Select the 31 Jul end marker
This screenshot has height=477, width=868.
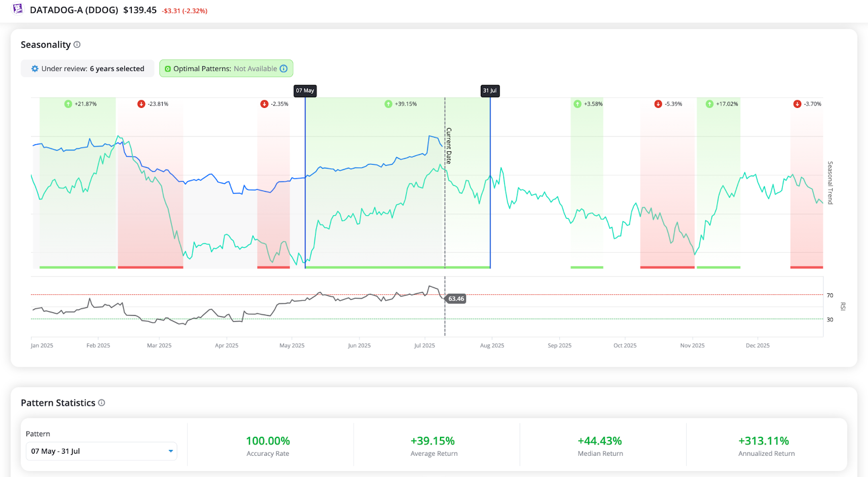click(x=490, y=91)
